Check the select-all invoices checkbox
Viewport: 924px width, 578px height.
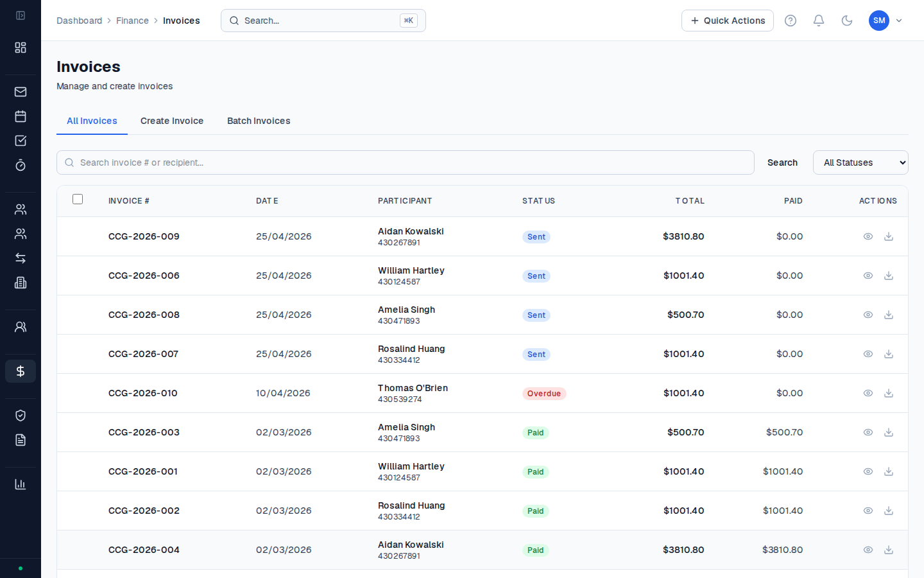(78, 199)
